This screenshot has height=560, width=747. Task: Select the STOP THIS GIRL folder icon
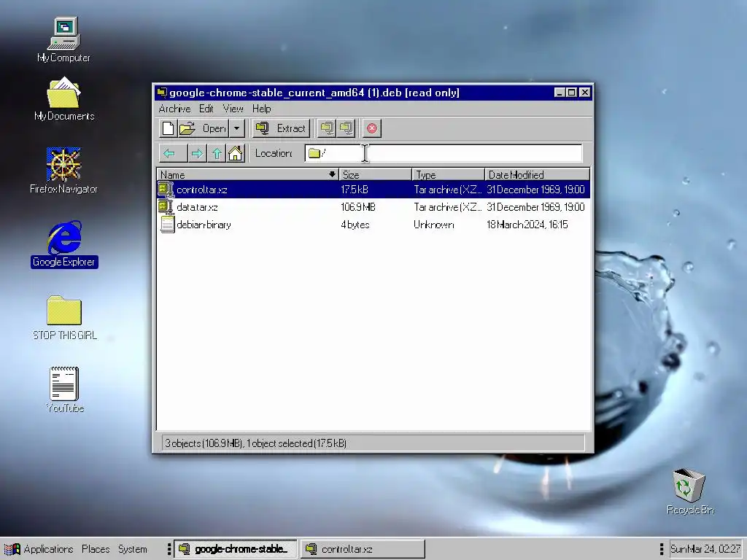pyautogui.click(x=65, y=317)
